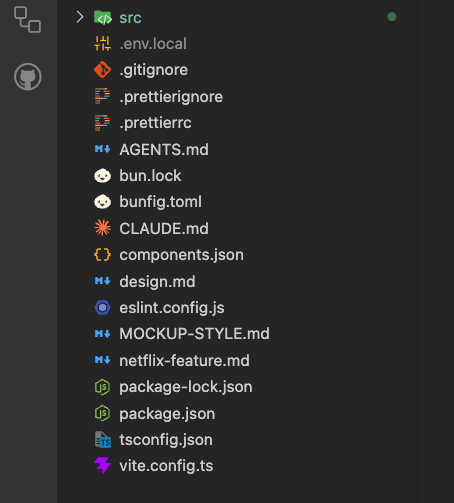454x503 pixels.
Task: Click the Bun icon beside bunfig.toml
Action: pos(102,202)
